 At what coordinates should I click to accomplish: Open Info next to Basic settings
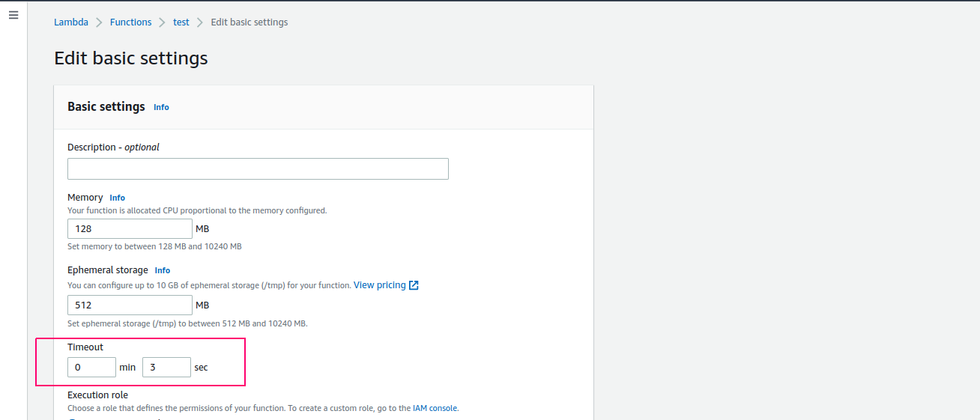161,107
